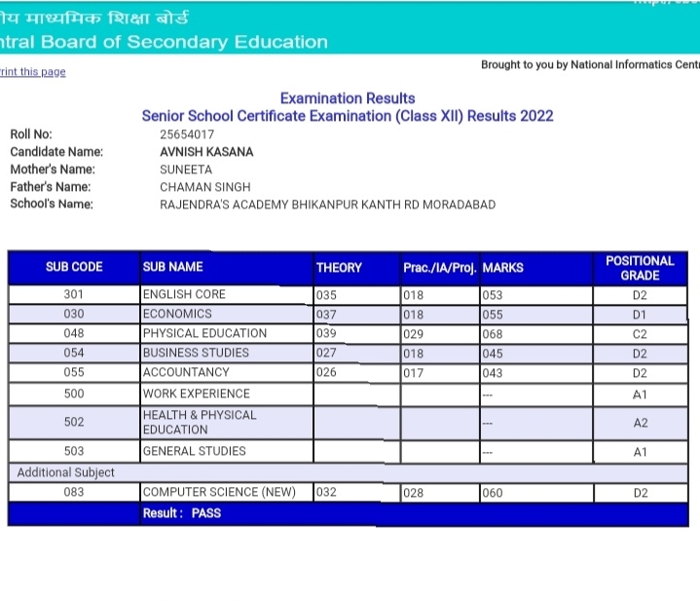The image size is (700, 602).
Task: Click Accountancy practical marks 017
Action: tap(440, 373)
